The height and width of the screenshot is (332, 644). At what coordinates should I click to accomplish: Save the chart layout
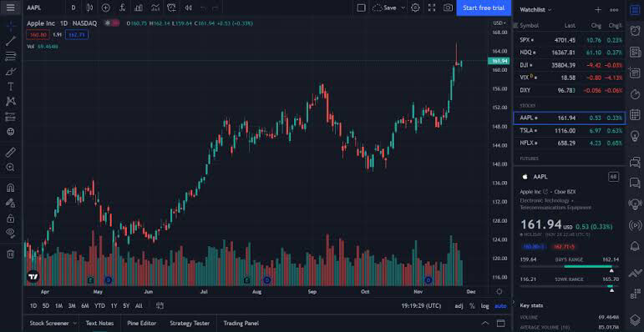pos(385,8)
